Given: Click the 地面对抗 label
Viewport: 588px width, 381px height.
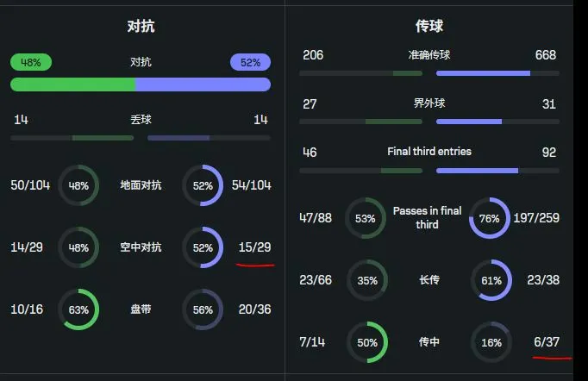Looking at the screenshot, I should click(x=141, y=185).
